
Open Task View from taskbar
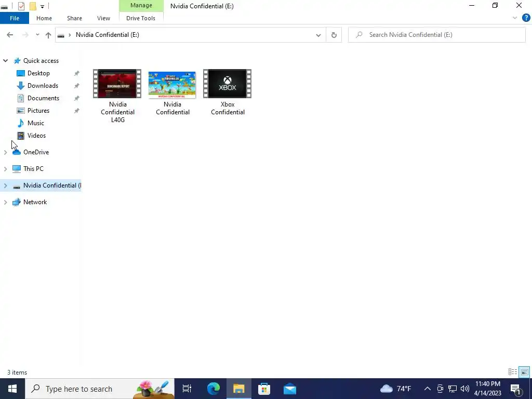click(x=187, y=389)
